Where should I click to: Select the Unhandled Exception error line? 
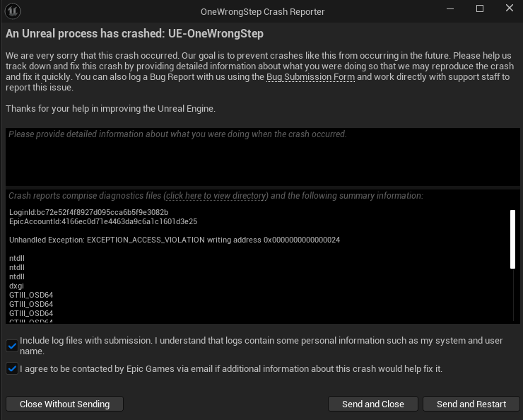[175, 240]
